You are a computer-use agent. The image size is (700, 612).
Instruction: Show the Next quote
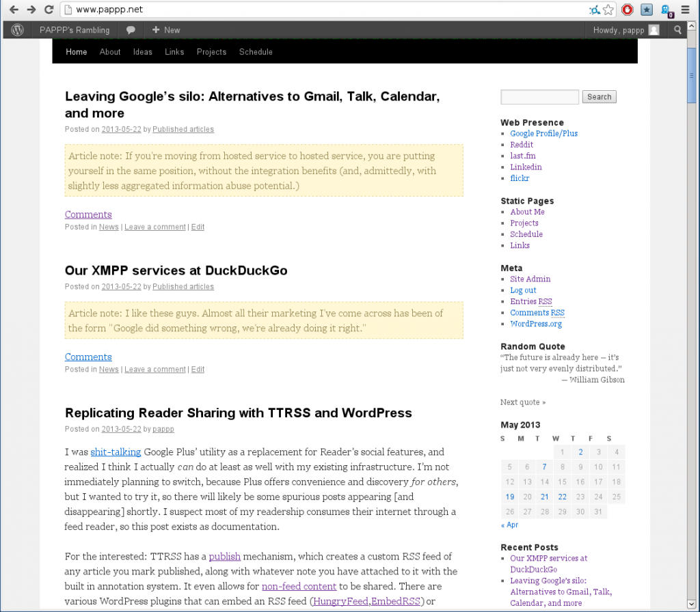click(523, 402)
